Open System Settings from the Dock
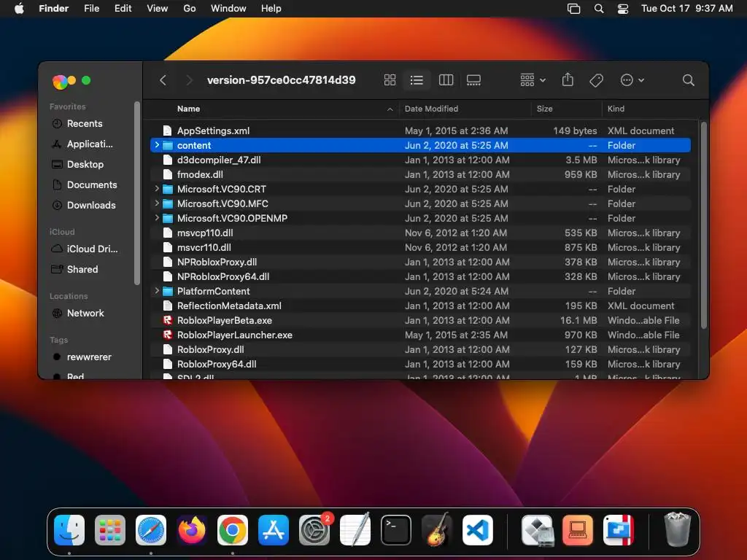747x560 pixels. [314, 529]
